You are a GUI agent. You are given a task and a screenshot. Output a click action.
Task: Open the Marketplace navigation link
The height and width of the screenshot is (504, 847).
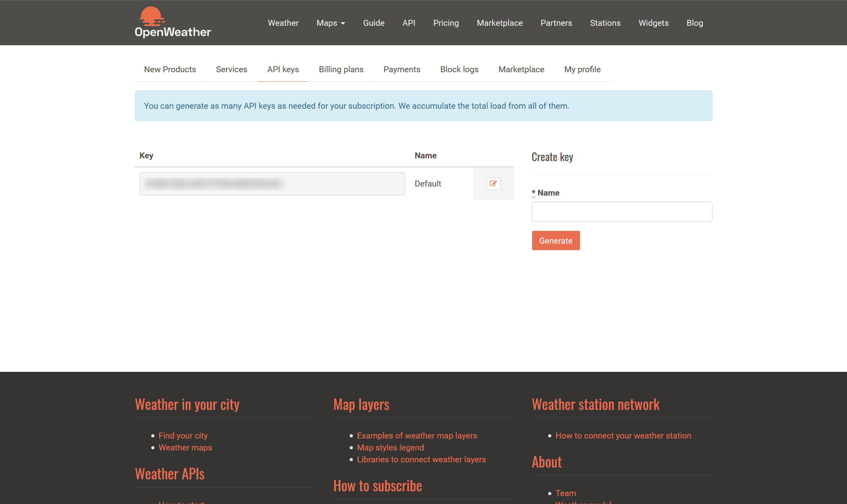pyautogui.click(x=499, y=22)
